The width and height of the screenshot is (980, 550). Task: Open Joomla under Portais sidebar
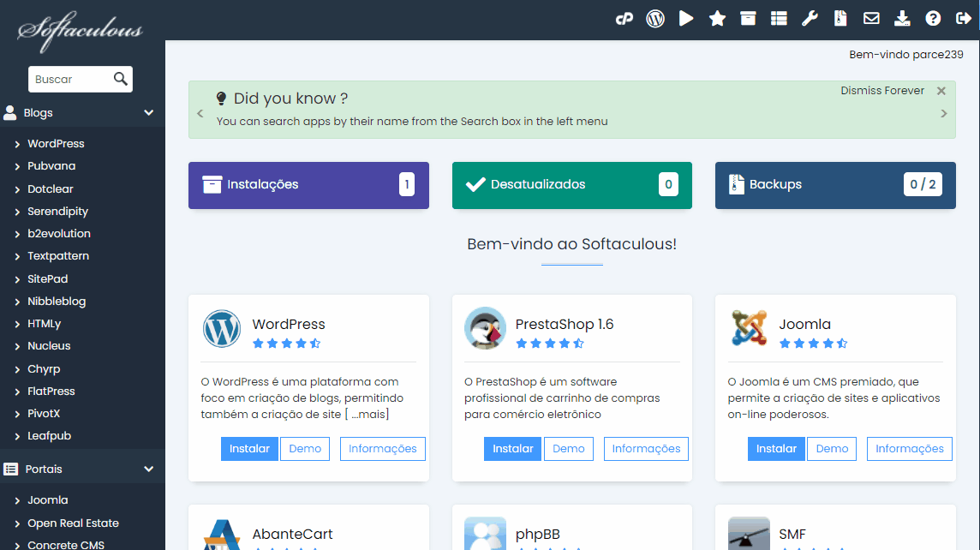[47, 500]
